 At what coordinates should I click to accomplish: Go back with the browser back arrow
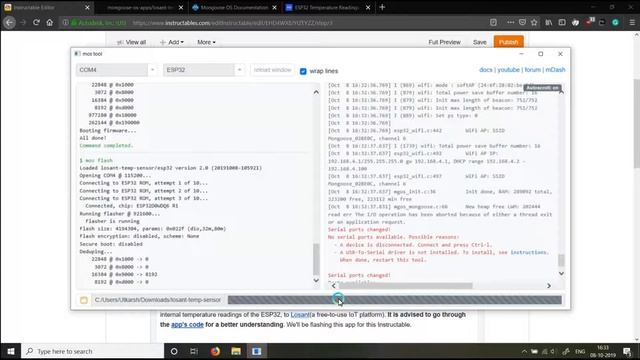tap(9, 22)
